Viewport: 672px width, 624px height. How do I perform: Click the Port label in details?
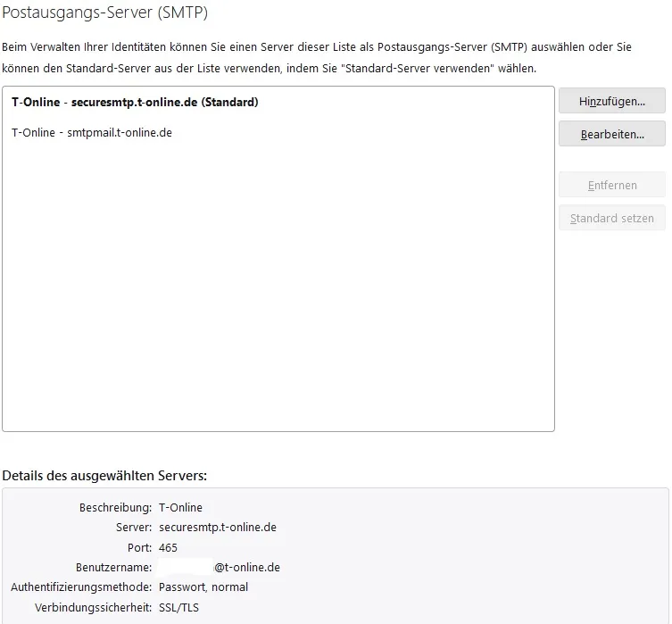[140, 547]
